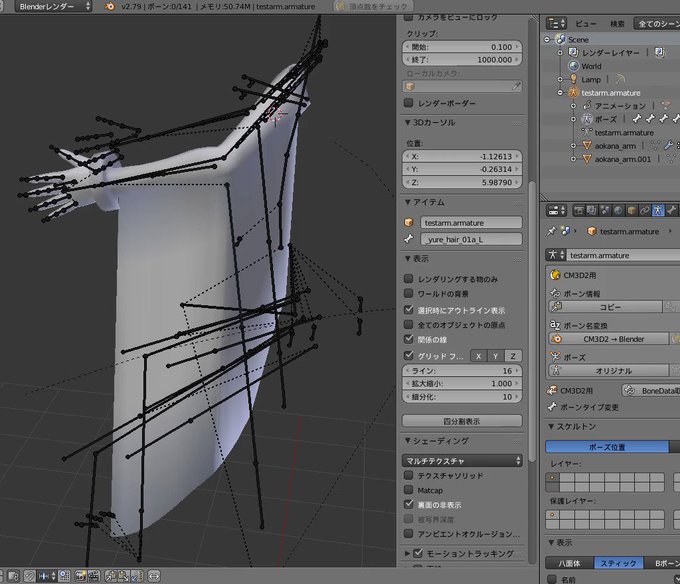The height and width of the screenshot is (584, 680).
Task: Click the pin icon in properties header
Action: (551, 231)
